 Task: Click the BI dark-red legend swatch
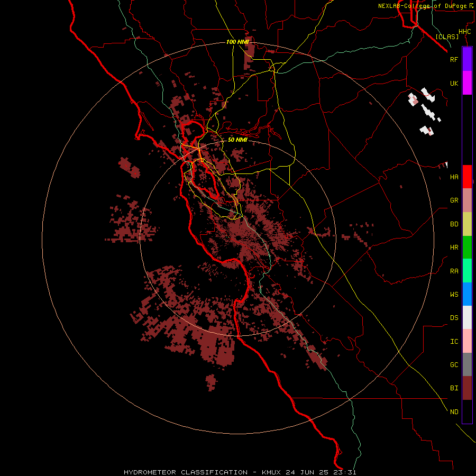click(x=467, y=388)
